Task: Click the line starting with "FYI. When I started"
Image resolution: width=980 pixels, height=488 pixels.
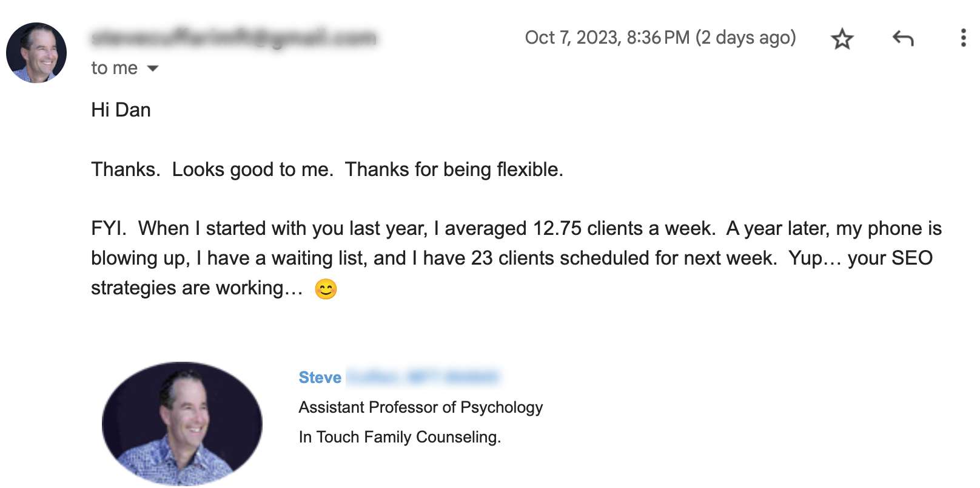Action: 516,228
